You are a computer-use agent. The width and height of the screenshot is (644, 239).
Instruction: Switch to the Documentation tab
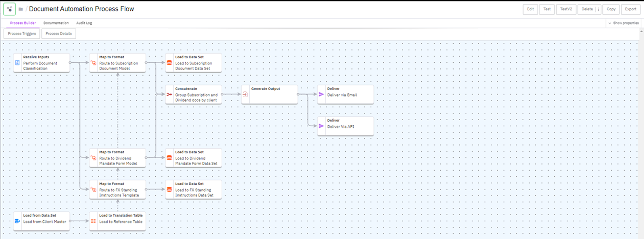click(56, 23)
